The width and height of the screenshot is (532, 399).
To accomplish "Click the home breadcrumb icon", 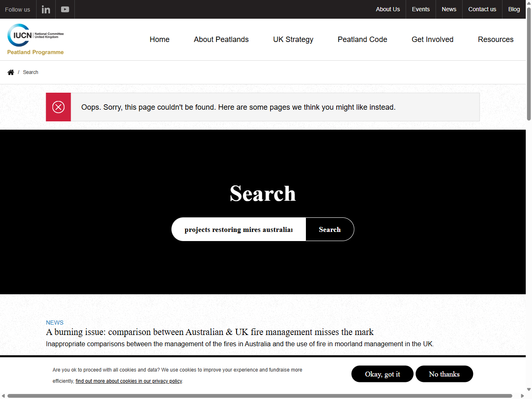I will 11,72.
